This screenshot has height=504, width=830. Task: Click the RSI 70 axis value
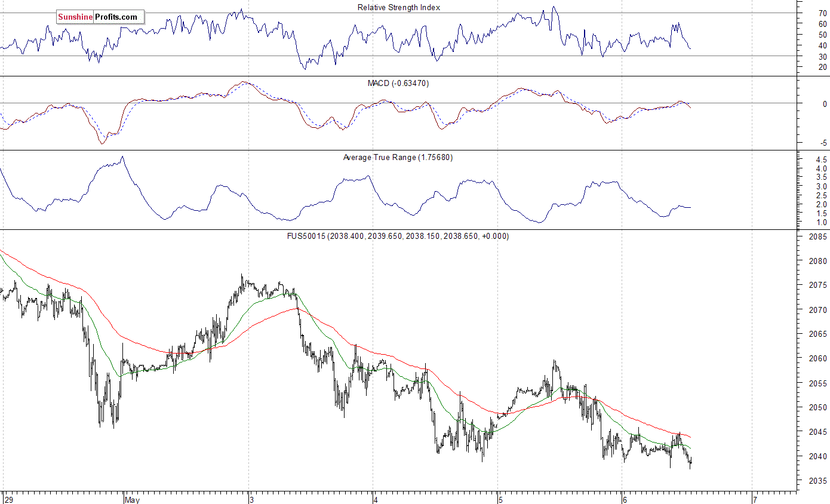[x=823, y=13]
